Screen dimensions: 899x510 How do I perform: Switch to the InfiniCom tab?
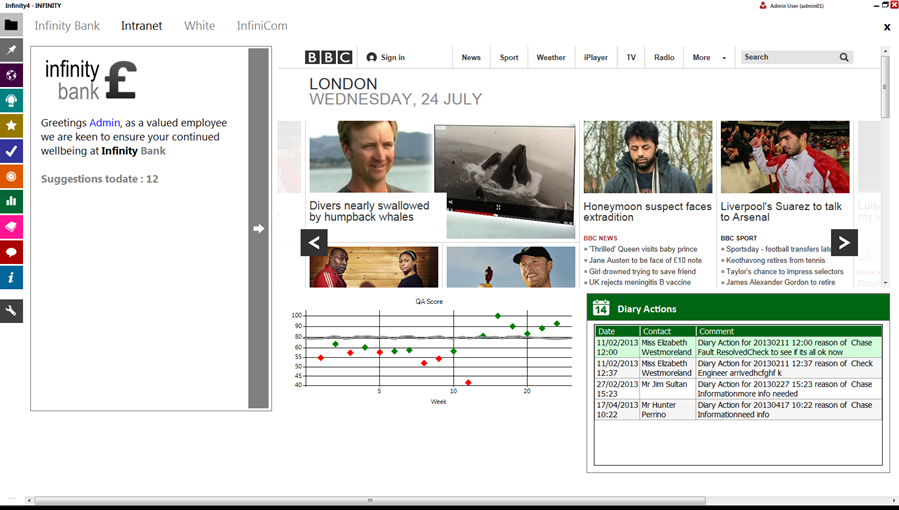262,26
